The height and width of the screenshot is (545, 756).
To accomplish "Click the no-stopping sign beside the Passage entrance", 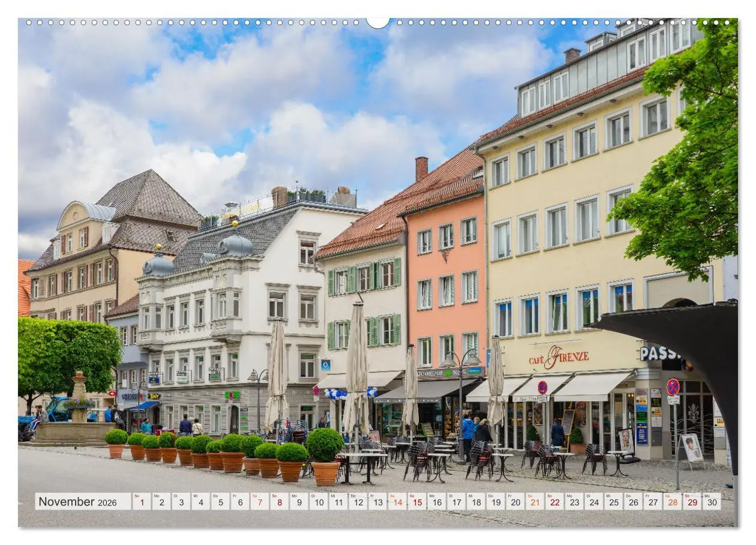I will [674, 387].
